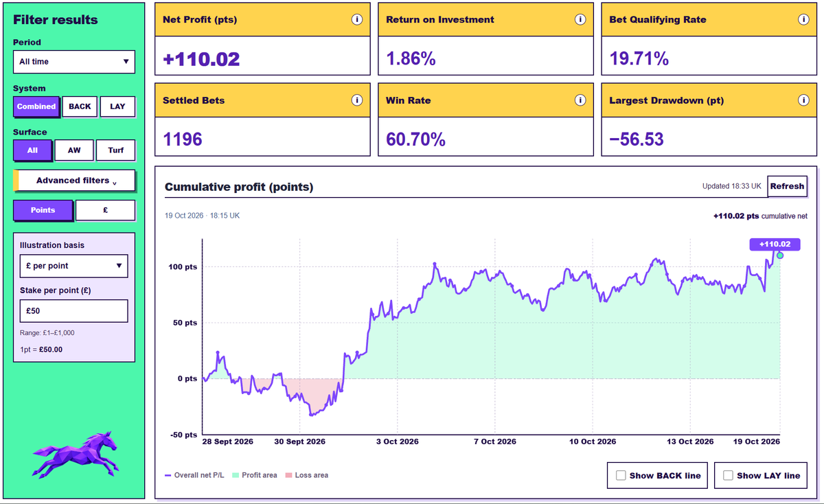Open the Largest Drawdown info icon
Viewport: 824px width, 504px height.
[803, 100]
